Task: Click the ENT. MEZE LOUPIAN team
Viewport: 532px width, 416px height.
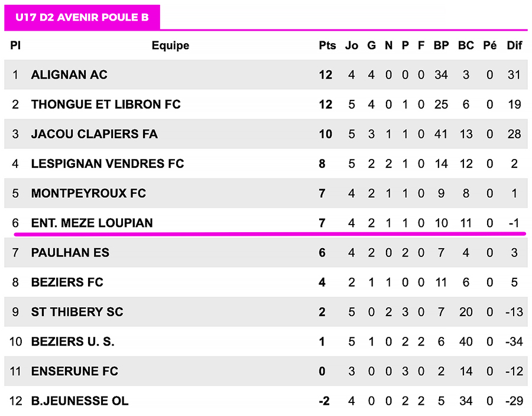Action: point(92,223)
